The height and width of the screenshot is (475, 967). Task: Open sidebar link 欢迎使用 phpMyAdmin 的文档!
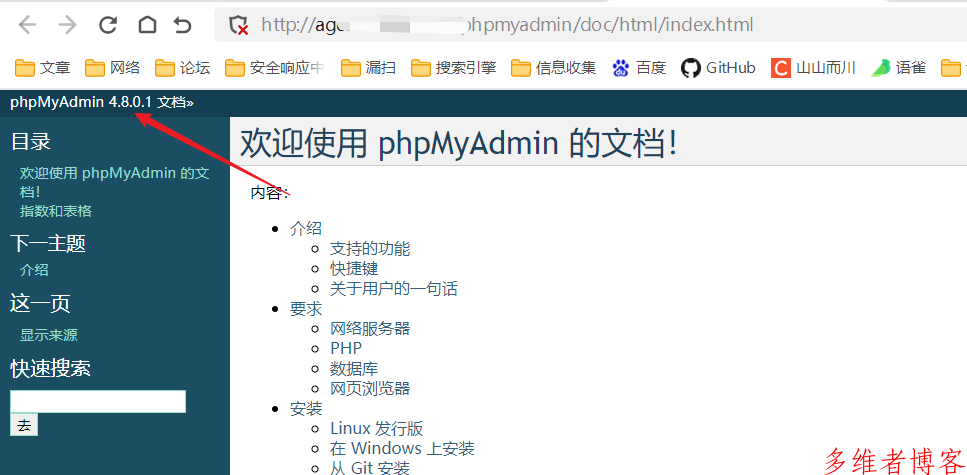pyautogui.click(x=115, y=181)
